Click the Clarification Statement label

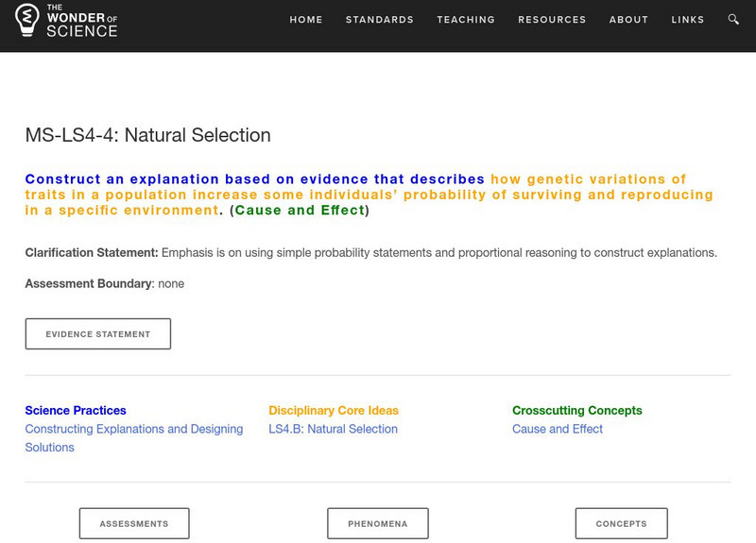pos(92,253)
